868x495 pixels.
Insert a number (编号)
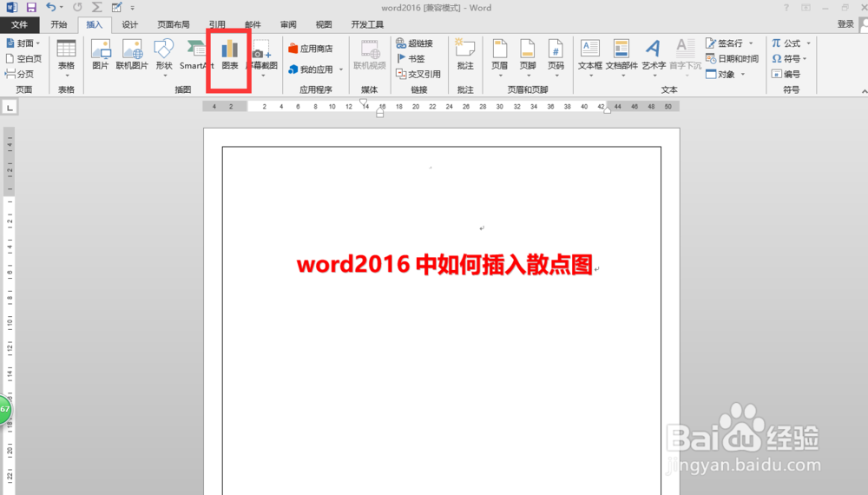[x=786, y=74]
